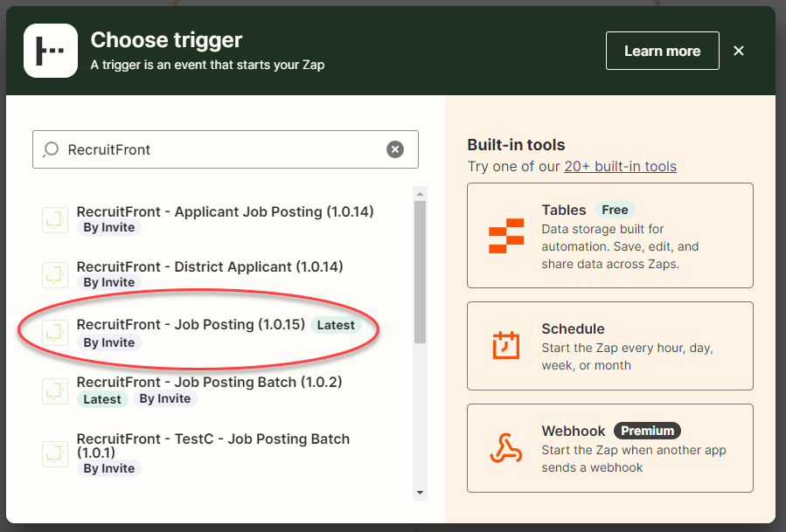Click the Free badge next to Tables
786x532 pixels.
click(x=615, y=210)
